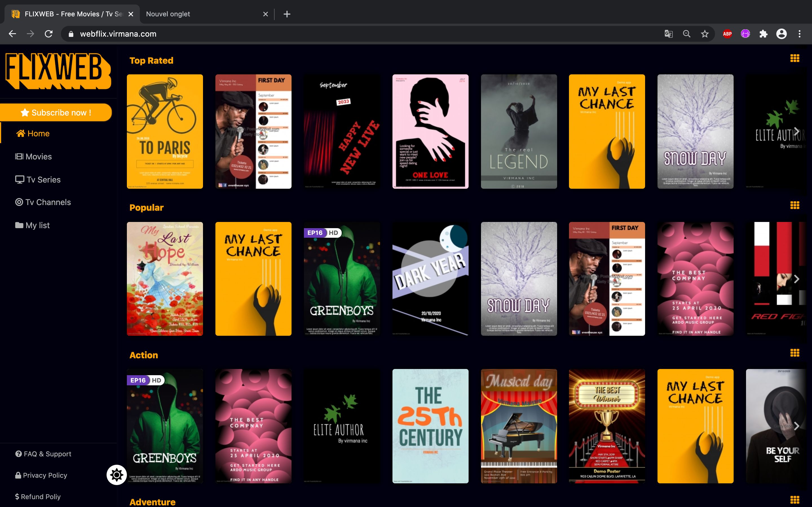Click the Subscribe now button
Viewport: 812px width, 507px height.
pyautogui.click(x=56, y=112)
